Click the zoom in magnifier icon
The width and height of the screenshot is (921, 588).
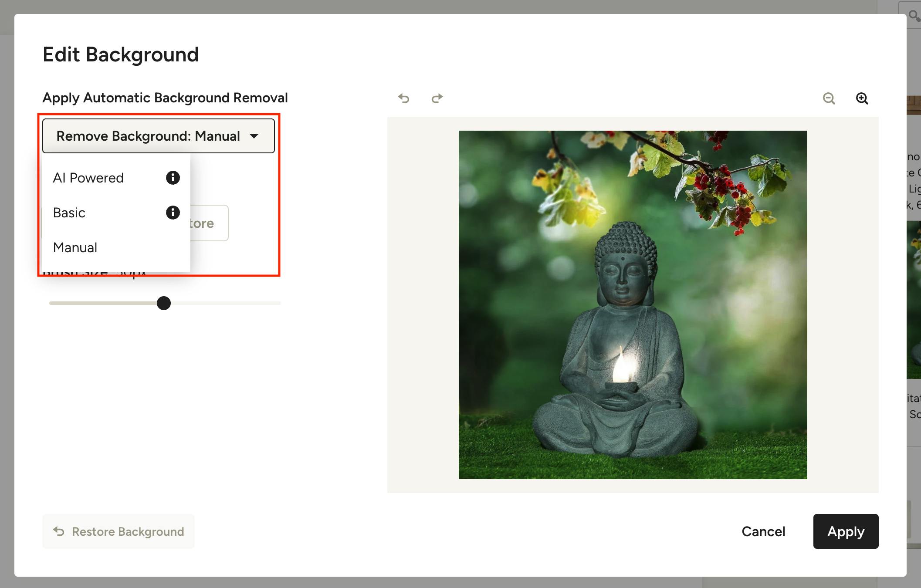click(x=862, y=98)
